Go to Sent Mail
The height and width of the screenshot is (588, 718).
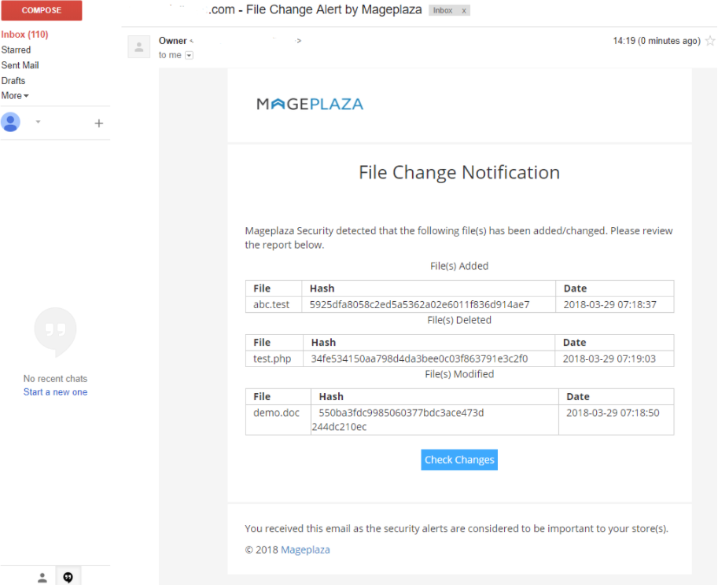20,65
